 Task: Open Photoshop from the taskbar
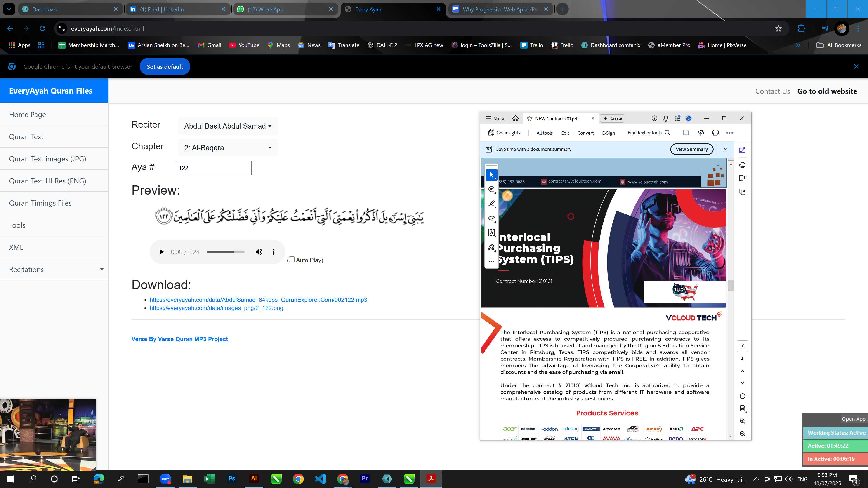pyautogui.click(x=232, y=479)
